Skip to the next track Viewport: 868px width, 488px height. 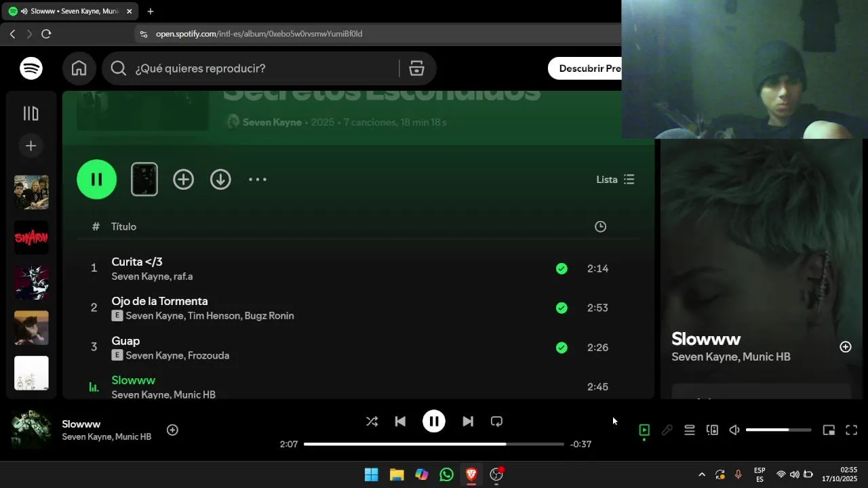[x=468, y=422]
